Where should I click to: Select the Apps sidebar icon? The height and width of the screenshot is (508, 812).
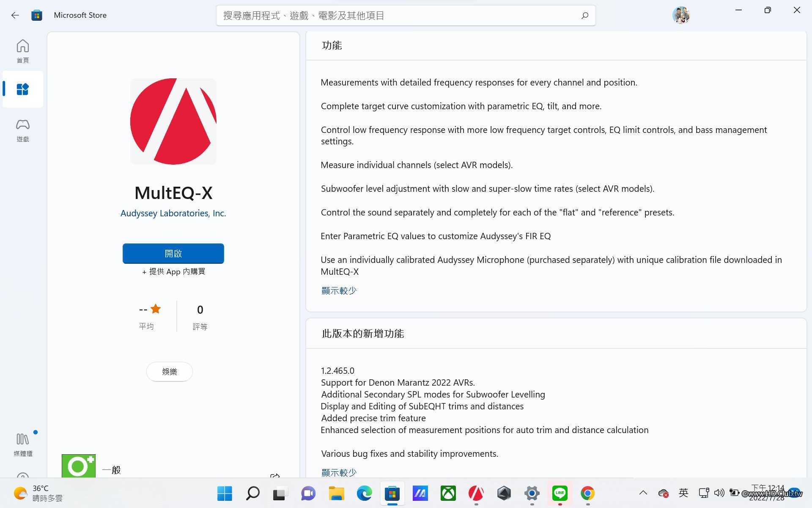pyautogui.click(x=22, y=89)
